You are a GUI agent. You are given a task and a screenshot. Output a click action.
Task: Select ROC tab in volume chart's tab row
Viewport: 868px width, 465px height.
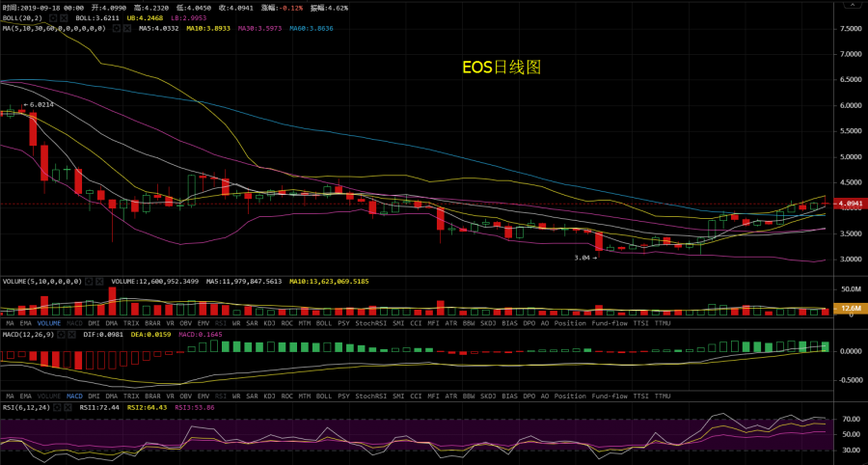point(286,322)
